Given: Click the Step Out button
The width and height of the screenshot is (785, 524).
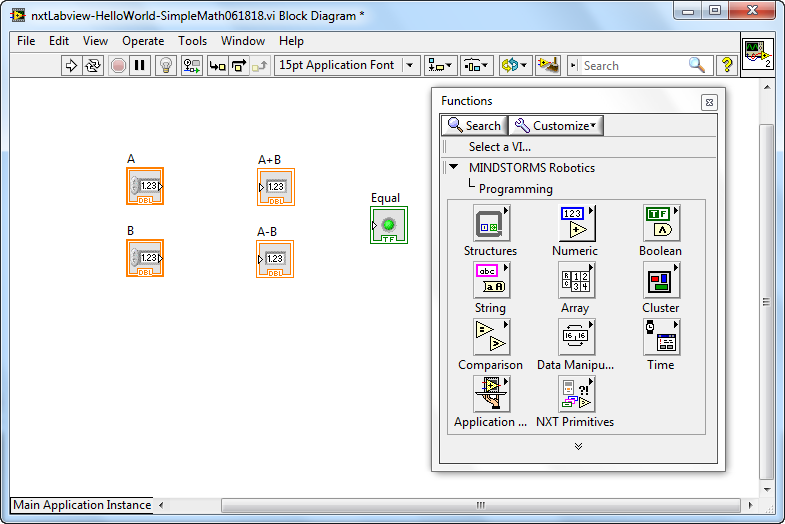Looking at the screenshot, I should (260, 66).
